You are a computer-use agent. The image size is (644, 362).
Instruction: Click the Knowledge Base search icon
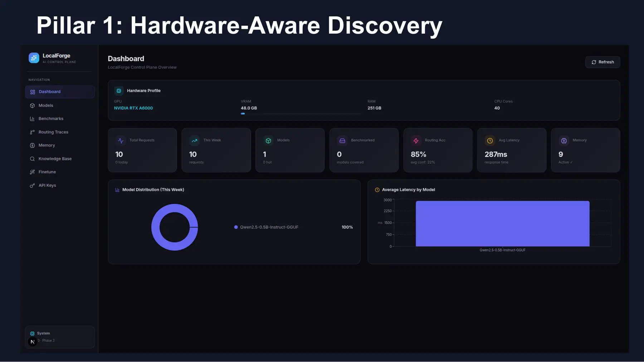click(32, 159)
